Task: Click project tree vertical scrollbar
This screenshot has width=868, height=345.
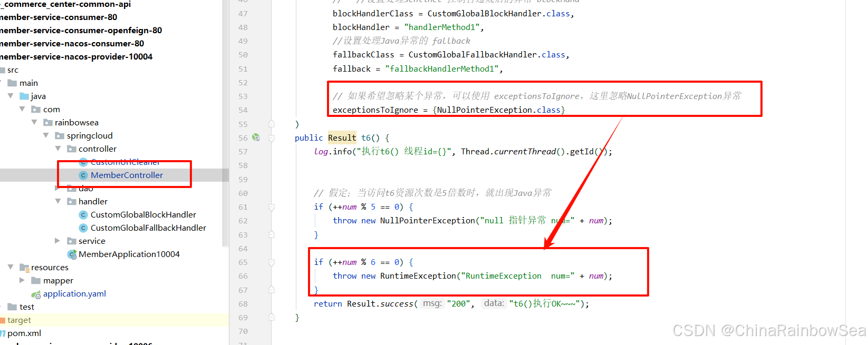Action: pos(226,123)
